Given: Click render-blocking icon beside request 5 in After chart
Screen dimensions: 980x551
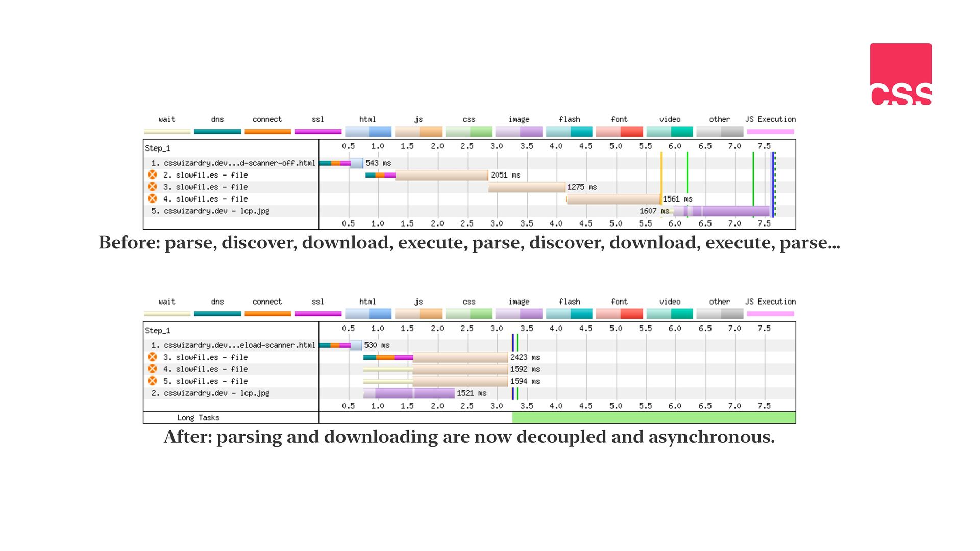Looking at the screenshot, I should coord(152,381).
